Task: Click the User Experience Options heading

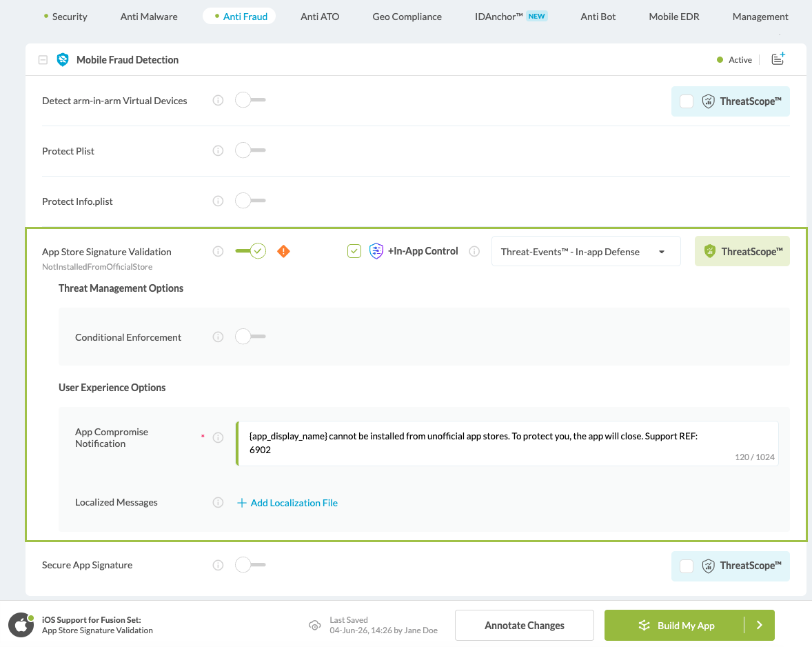Action: coord(112,388)
